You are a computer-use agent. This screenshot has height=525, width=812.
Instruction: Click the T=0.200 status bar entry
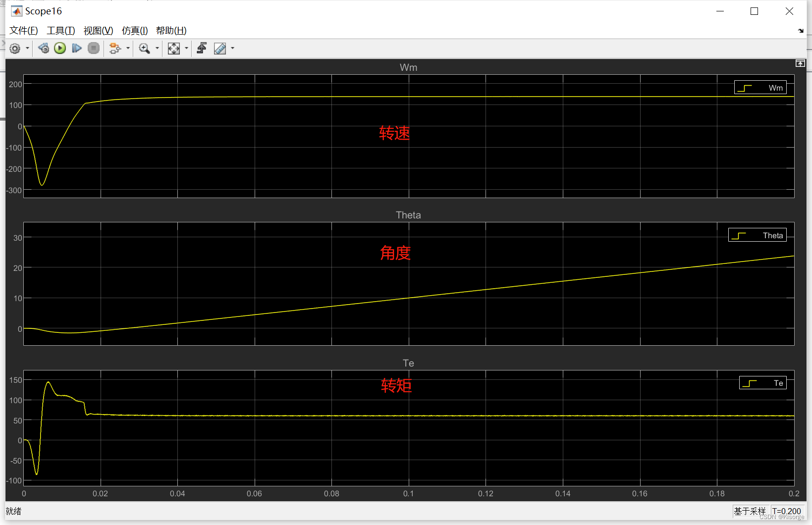coord(787,511)
